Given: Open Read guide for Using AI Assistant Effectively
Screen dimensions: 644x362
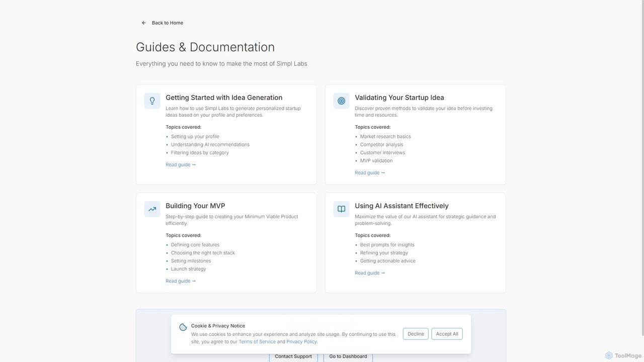Looking at the screenshot, I should click(x=370, y=273).
